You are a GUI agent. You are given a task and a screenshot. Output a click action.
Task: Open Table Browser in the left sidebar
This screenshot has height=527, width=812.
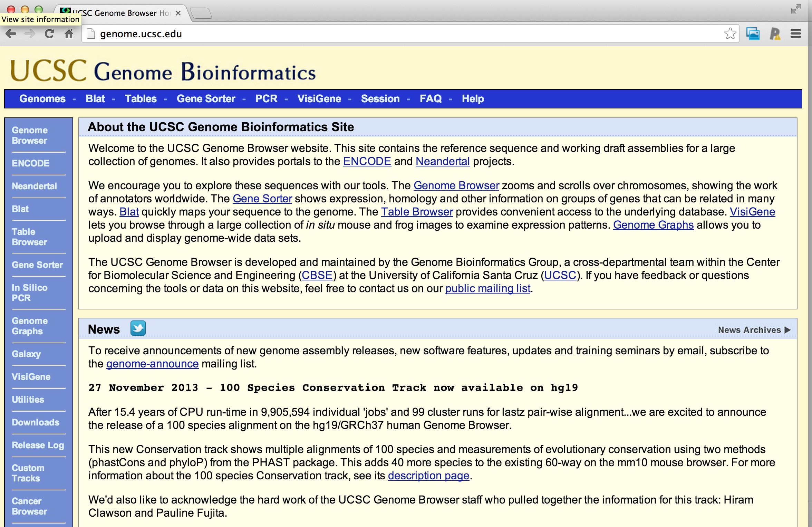[x=29, y=237]
